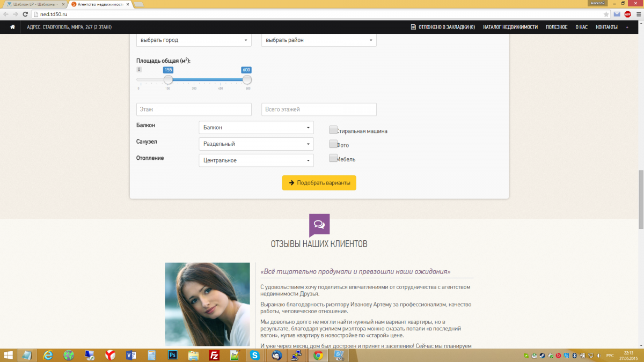Screen dimensions: 644x362
Task: Bookmark this page with the star
Action: point(606,14)
